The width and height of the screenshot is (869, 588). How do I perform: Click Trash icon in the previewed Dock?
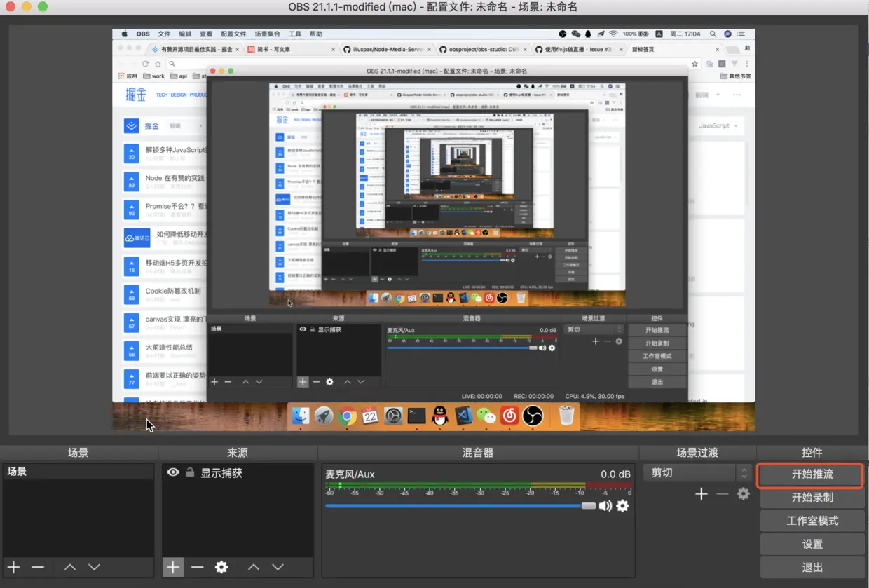pyautogui.click(x=566, y=416)
